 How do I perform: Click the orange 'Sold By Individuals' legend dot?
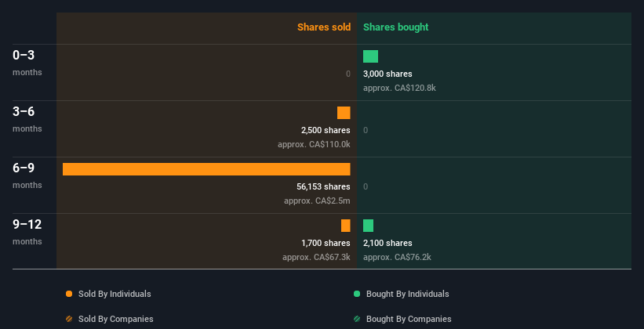pyautogui.click(x=69, y=294)
